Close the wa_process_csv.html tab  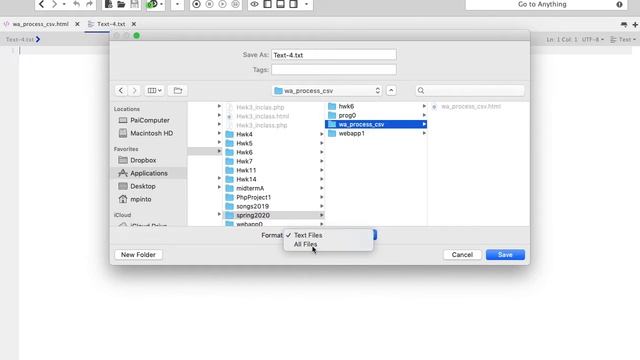(77, 24)
